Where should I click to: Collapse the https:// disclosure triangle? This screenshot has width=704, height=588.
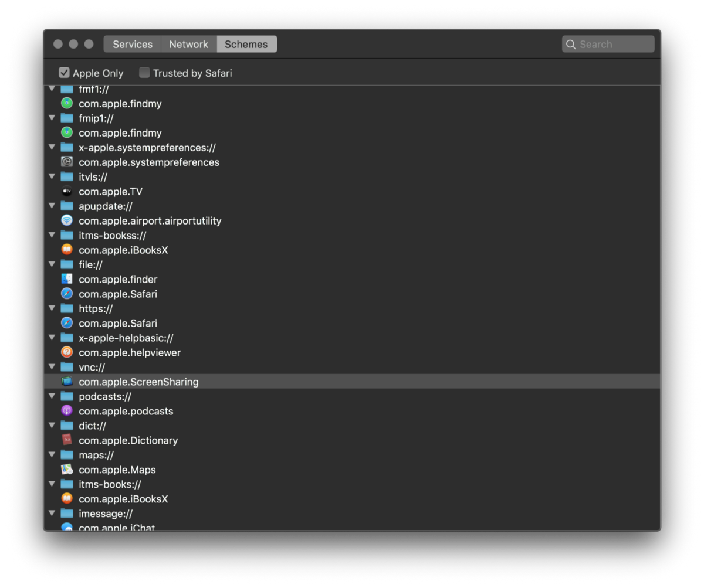point(52,308)
